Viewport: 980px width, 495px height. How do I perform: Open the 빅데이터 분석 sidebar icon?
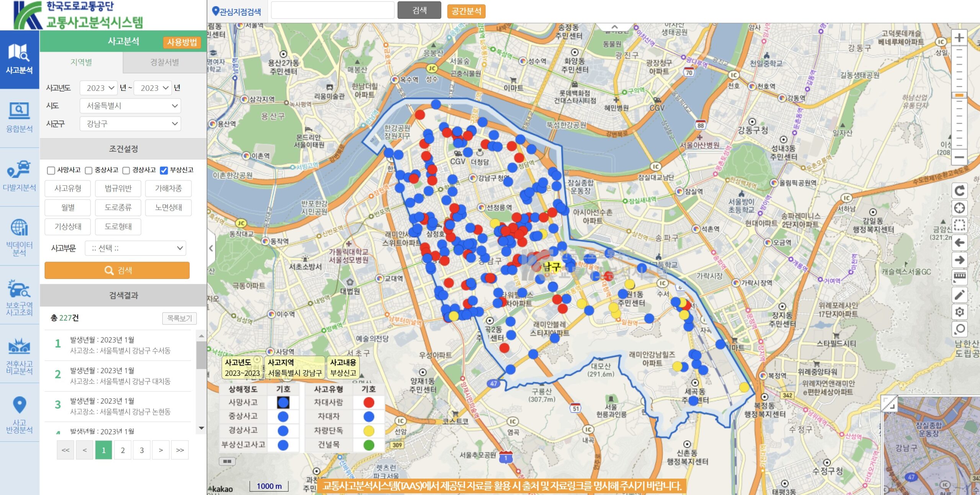[x=19, y=236]
